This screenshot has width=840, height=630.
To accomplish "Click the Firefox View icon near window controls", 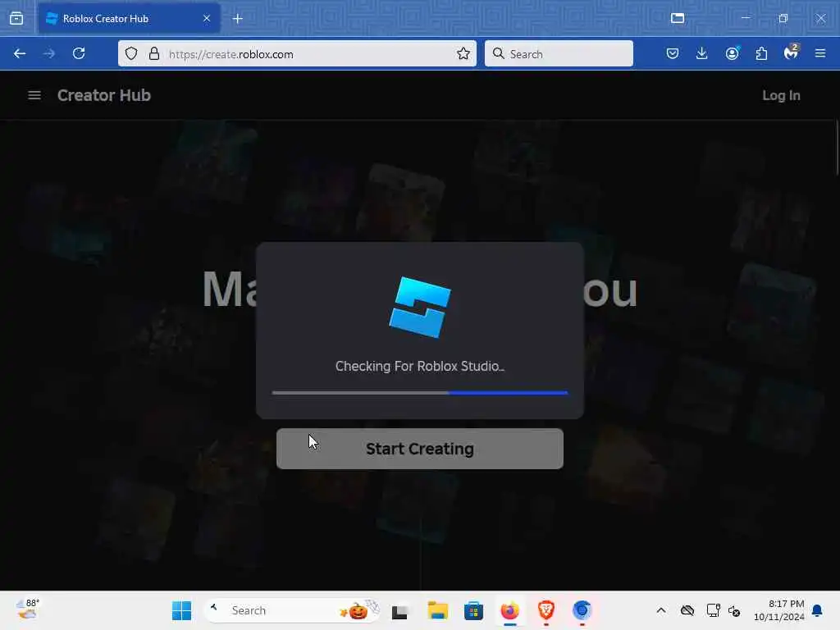I will [x=678, y=18].
